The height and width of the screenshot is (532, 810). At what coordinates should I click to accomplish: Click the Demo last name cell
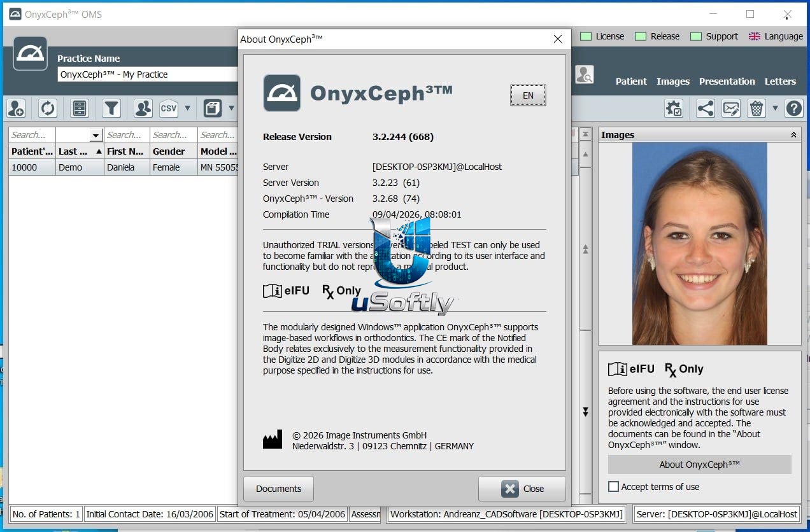80,167
